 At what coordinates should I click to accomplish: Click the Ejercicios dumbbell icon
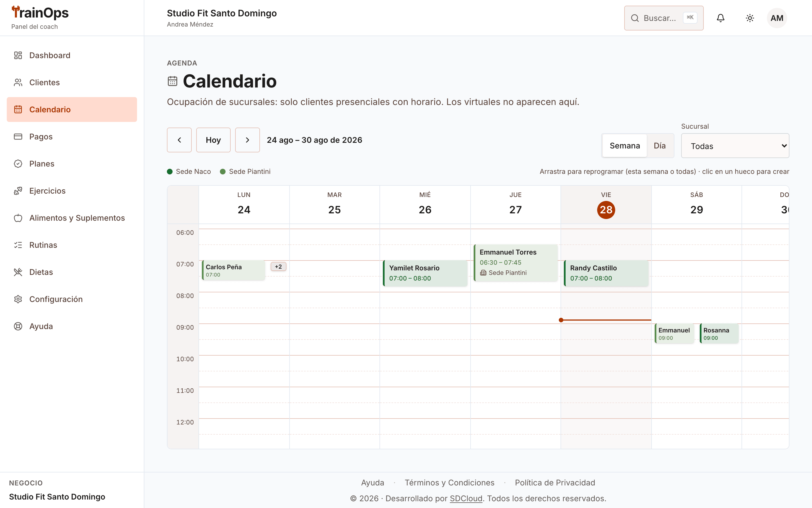tap(18, 191)
